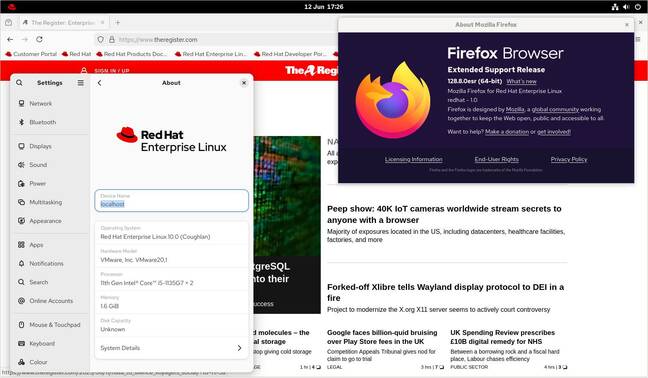
Task: Open Red Hat Developer Portal bookmark
Action: [x=290, y=54]
